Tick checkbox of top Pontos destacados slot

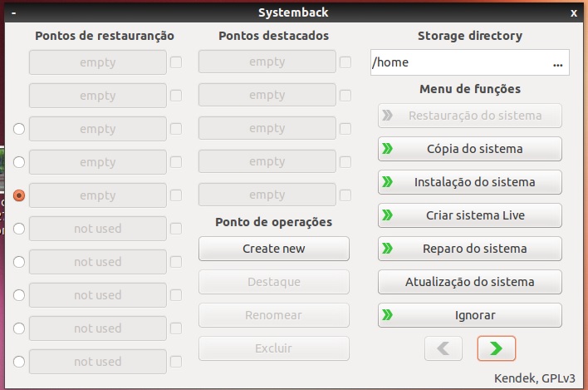point(345,62)
